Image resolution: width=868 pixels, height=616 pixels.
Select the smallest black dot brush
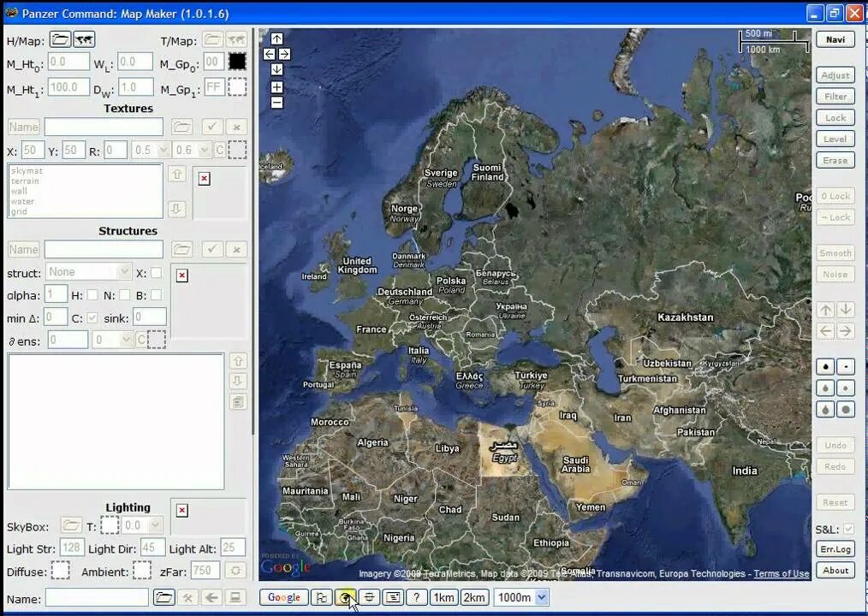(845, 366)
